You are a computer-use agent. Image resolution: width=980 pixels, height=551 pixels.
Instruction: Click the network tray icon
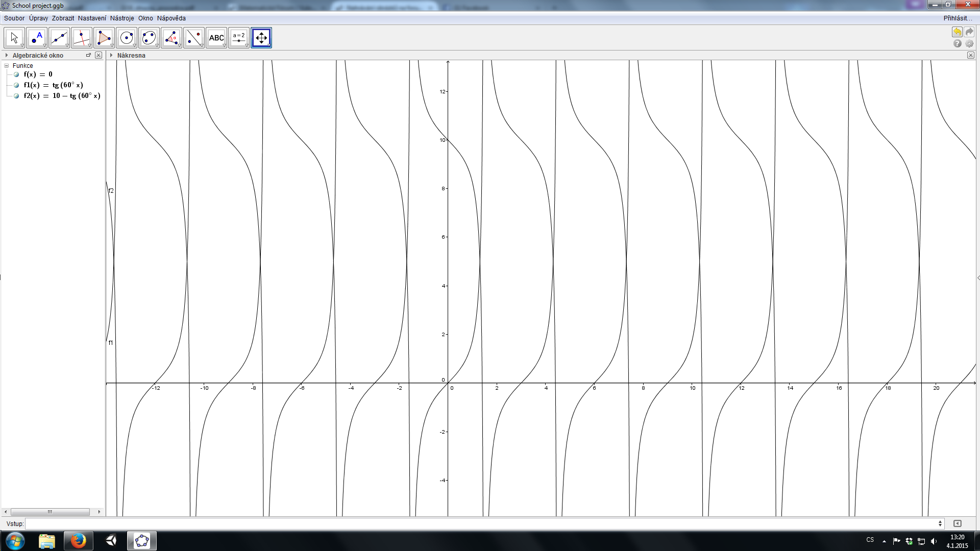pyautogui.click(x=921, y=541)
